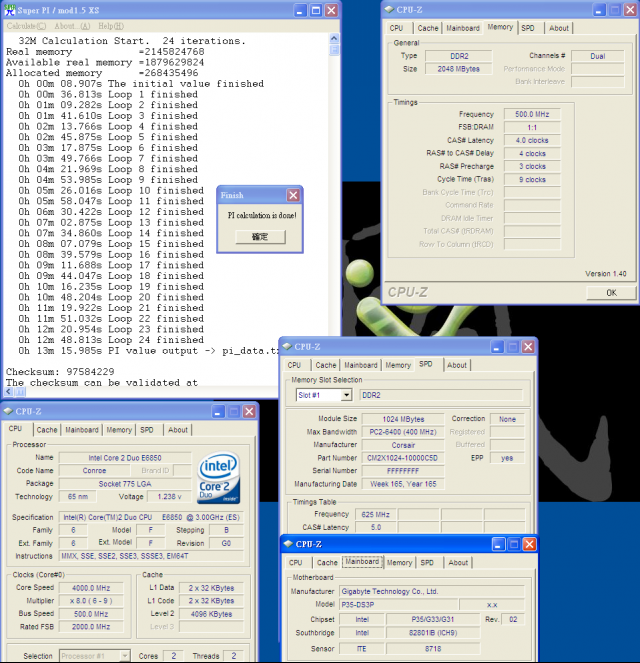Open the Processor #1 selection dropdown
This screenshot has width=640, height=663.
(125, 656)
